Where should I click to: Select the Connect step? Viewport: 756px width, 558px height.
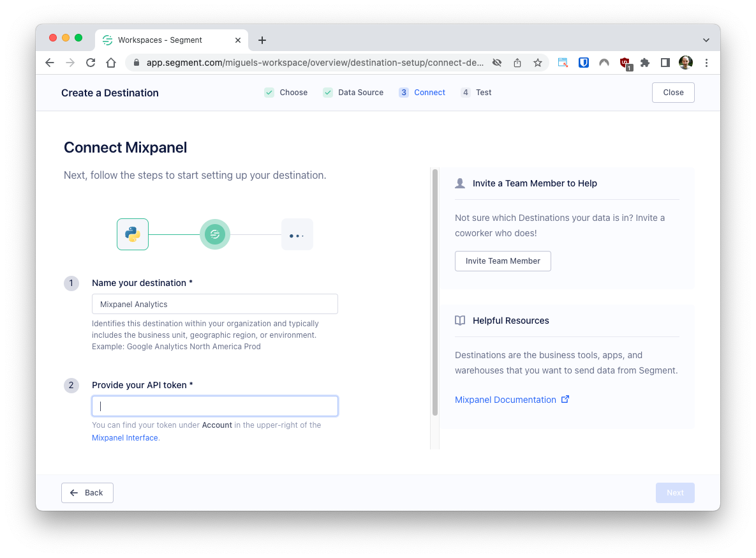pyautogui.click(x=422, y=92)
